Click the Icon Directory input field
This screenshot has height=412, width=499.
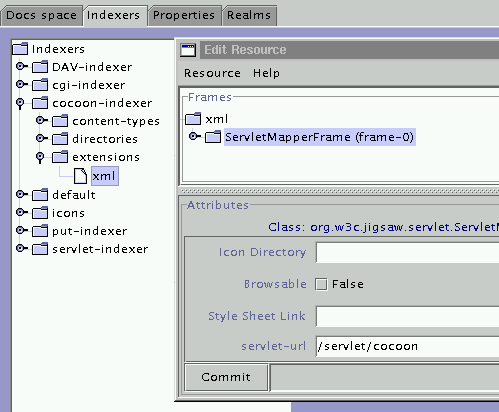pos(407,253)
